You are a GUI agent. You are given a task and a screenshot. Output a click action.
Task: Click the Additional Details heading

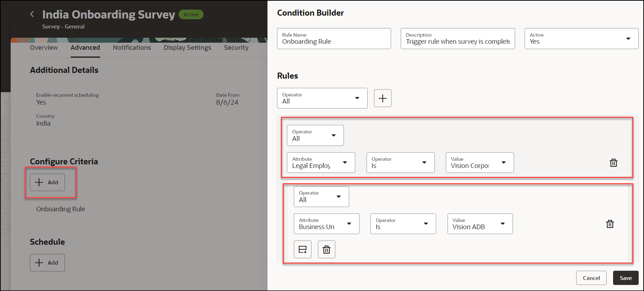(x=64, y=70)
